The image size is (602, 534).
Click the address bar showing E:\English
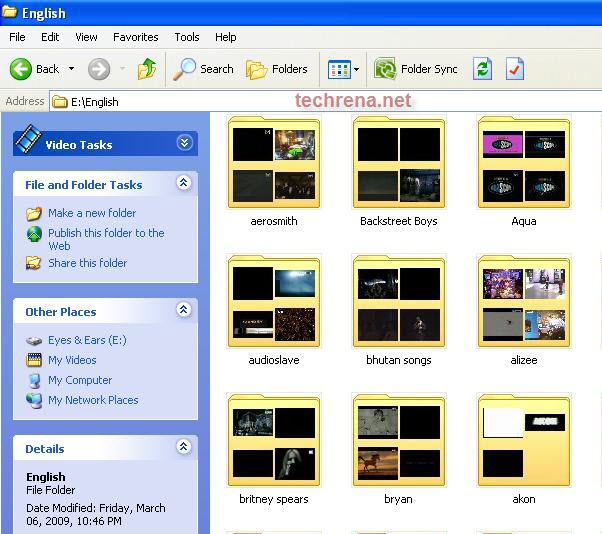[326, 102]
